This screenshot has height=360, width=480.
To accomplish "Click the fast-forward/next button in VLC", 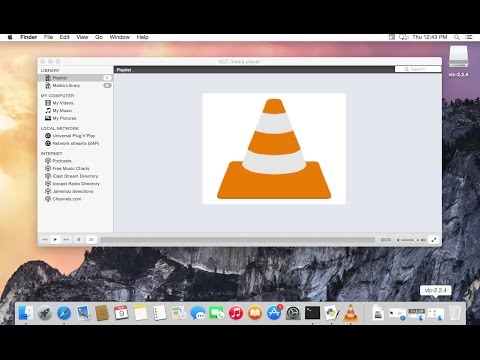I will [x=66, y=239].
